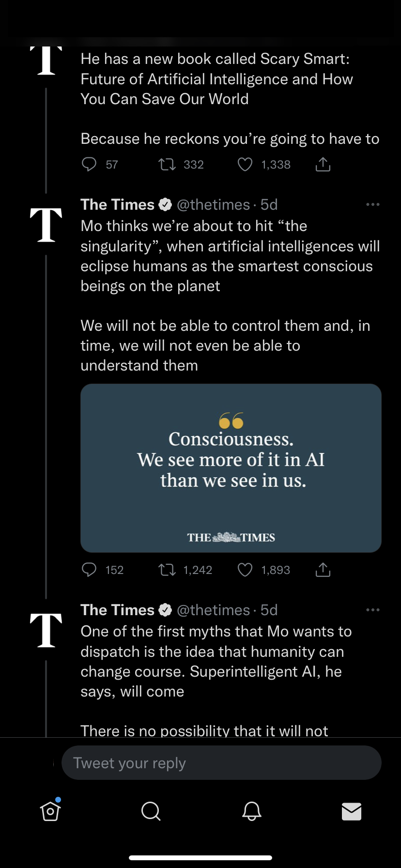401x868 pixels.
Task: Tap The Times avatar beside the myths tweet
Action: 46,630
